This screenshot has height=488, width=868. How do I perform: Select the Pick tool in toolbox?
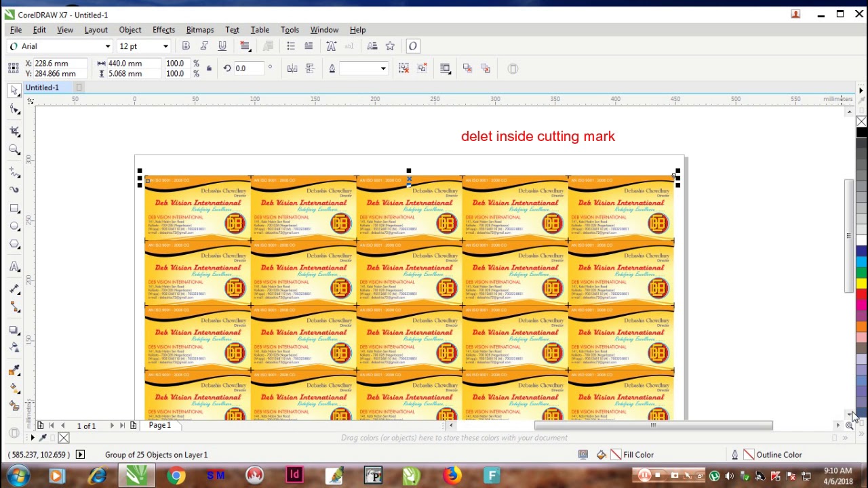click(x=14, y=90)
